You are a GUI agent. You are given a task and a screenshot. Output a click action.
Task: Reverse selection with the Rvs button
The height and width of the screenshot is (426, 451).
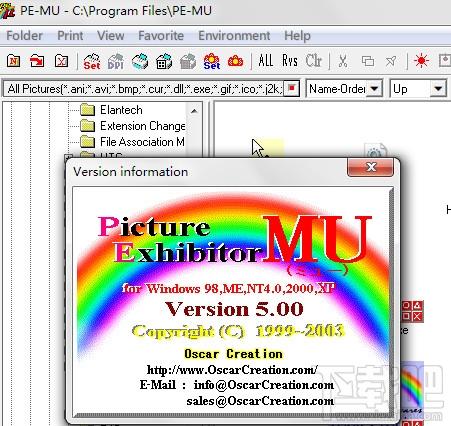[290, 61]
